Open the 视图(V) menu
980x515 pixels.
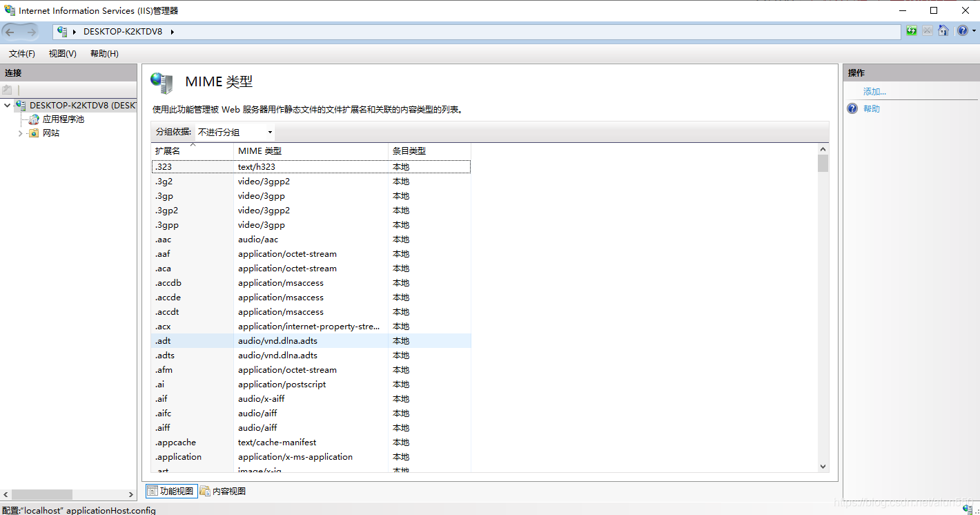coord(63,54)
